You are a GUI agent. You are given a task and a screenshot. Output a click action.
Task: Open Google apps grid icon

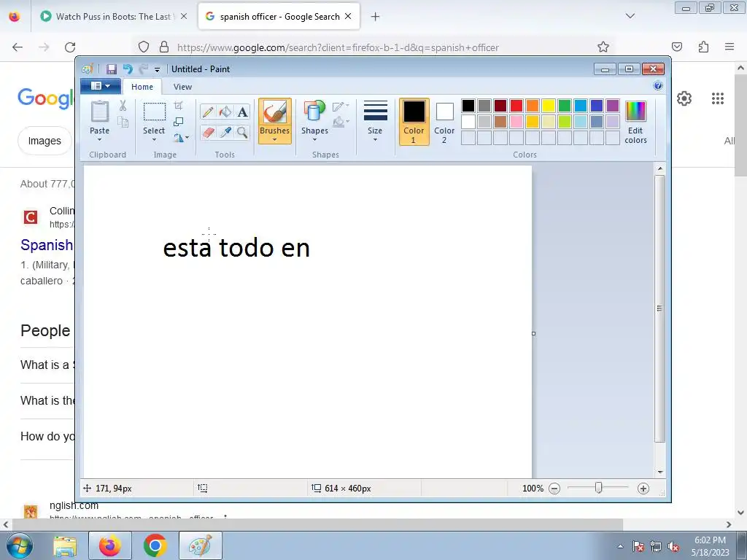718,98
